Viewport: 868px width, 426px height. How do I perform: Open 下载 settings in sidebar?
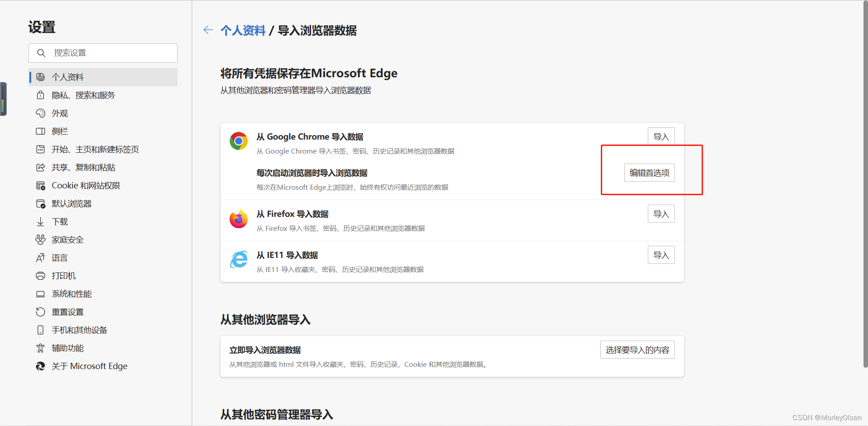tap(103, 221)
